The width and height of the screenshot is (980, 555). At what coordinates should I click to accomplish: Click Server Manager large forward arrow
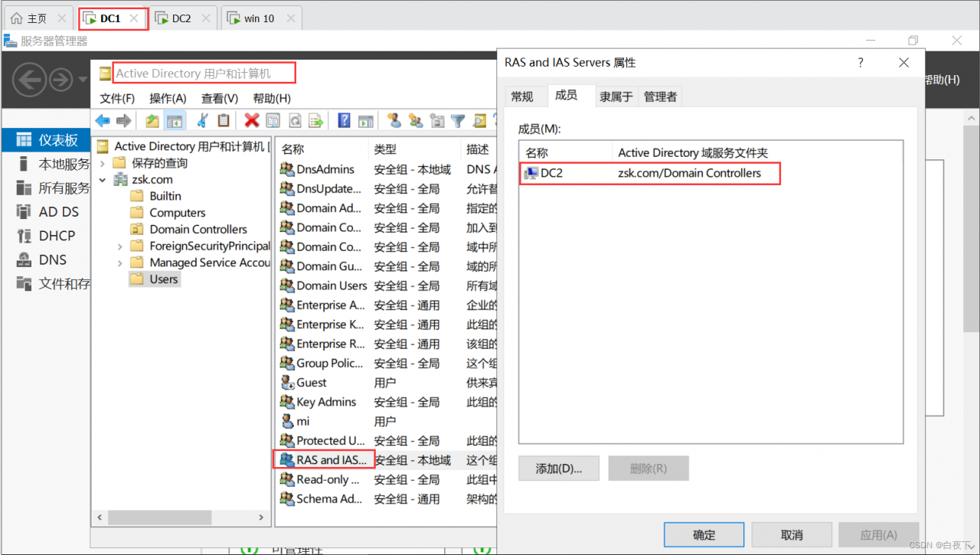tap(60, 79)
